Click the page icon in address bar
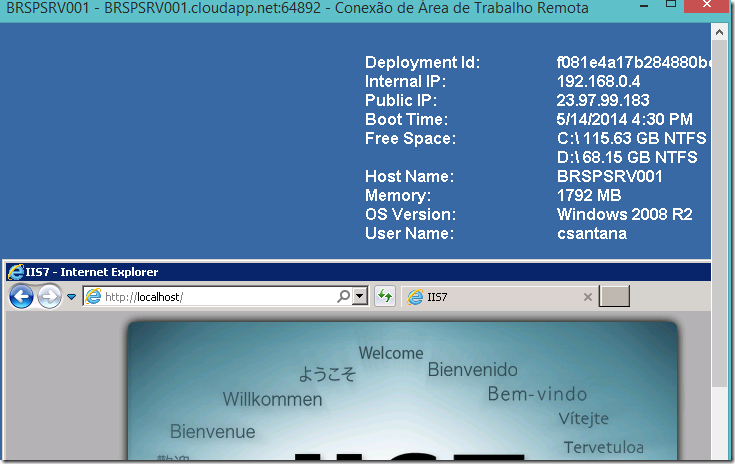The image size is (735, 464). point(94,296)
